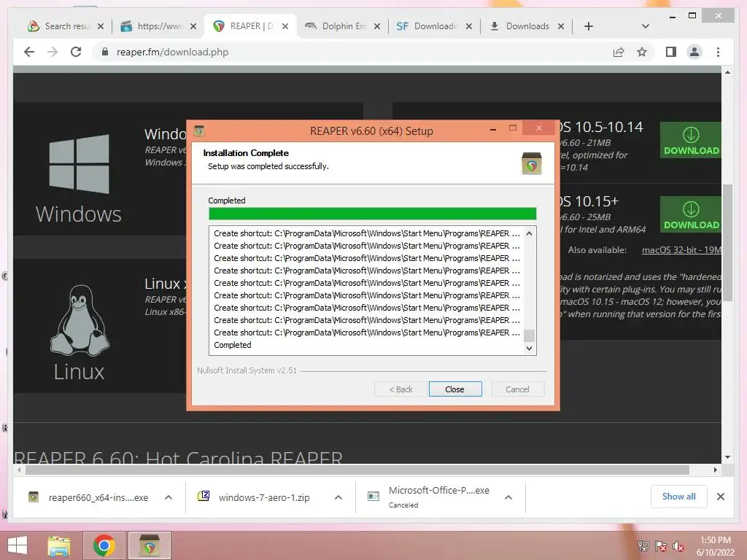Click the disabled Back button in Setup
Screen dimensions: 747x560
(x=401, y=389)
